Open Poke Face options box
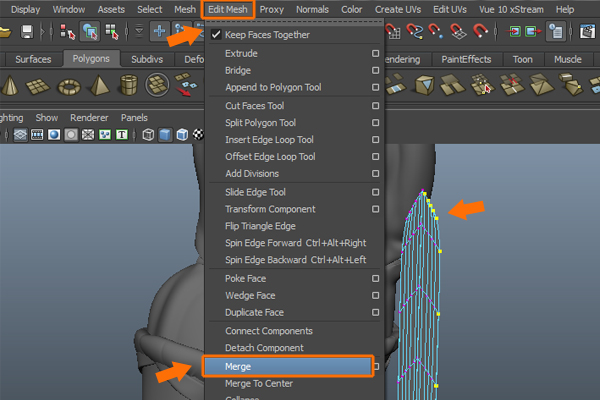 pos(375,279)
